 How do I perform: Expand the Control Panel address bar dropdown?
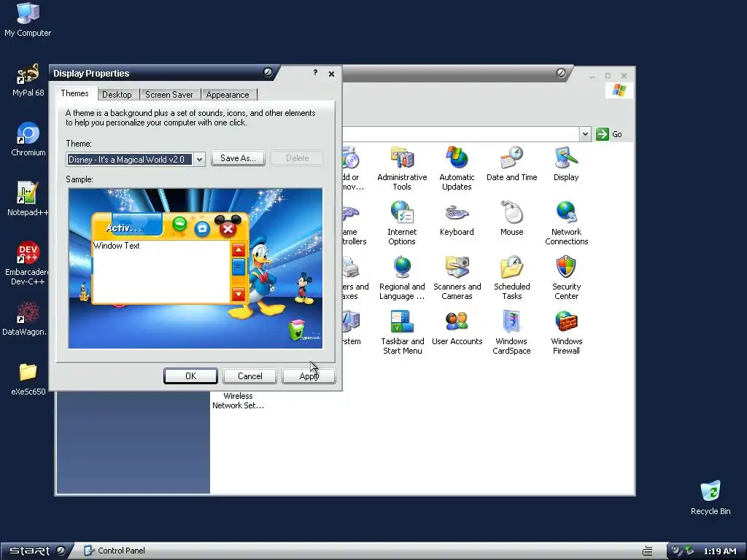click(586, 134)
